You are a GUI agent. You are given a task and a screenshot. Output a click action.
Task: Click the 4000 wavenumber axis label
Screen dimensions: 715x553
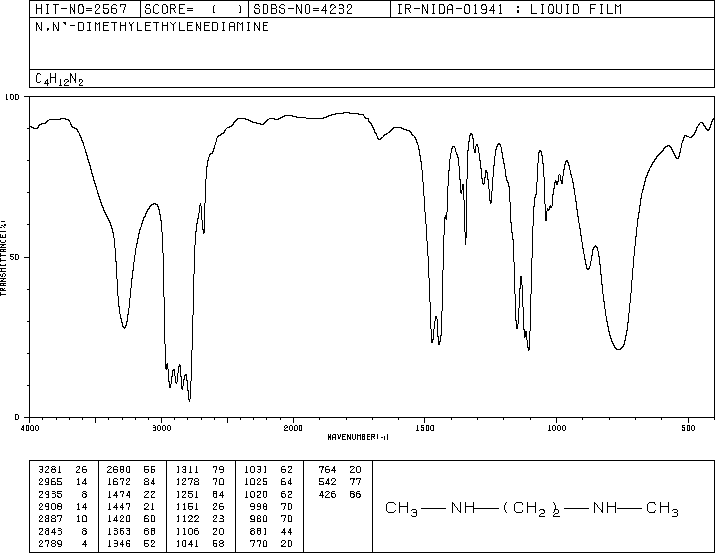click(30, 428)
